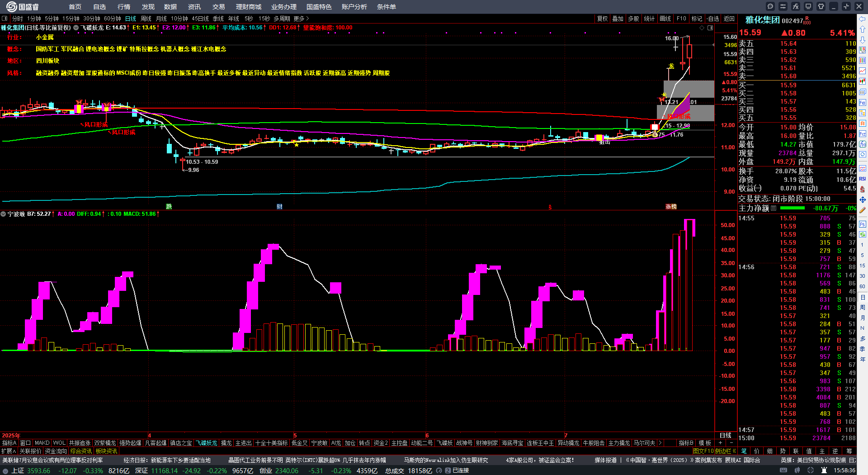The image size is (868, 475).
Task: Open the 指标A indicator group
Action: [x=9, y=443]
